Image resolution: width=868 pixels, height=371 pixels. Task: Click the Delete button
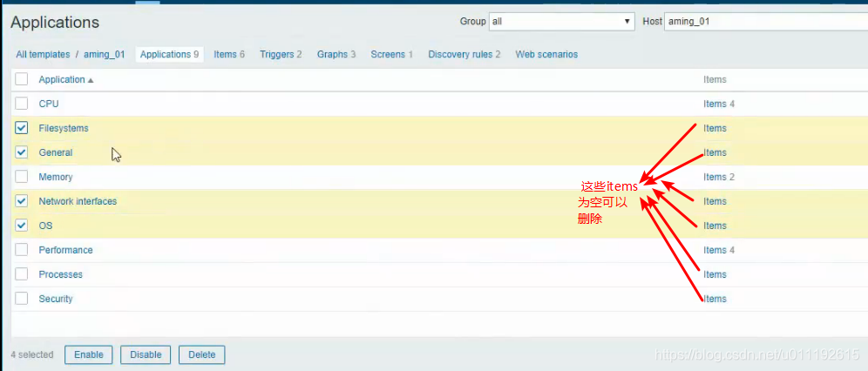(201, 354)
